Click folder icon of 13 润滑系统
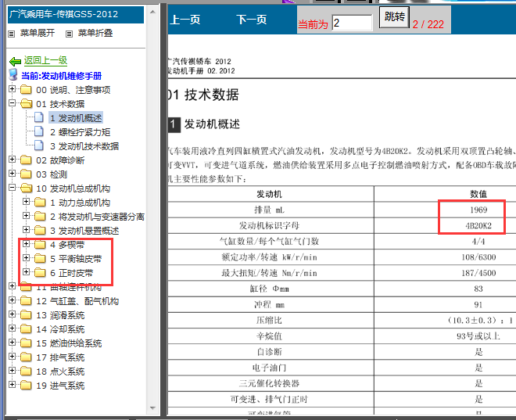 point(26,315)
